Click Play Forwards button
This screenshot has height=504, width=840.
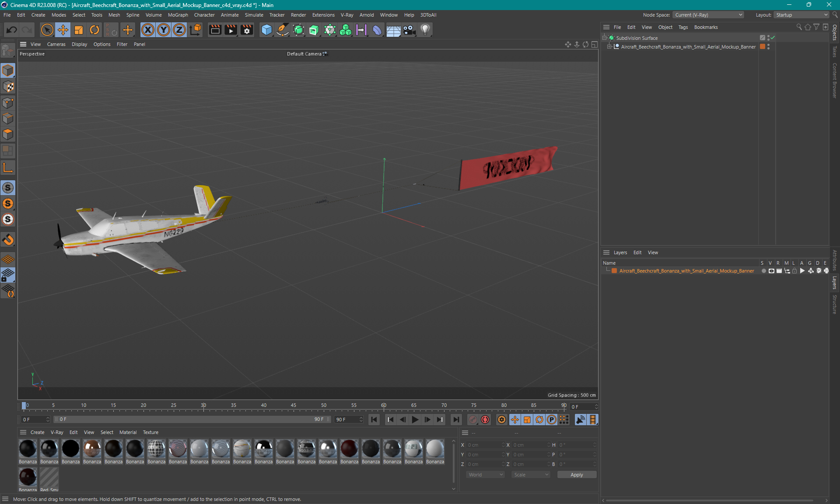click(415, 420)
